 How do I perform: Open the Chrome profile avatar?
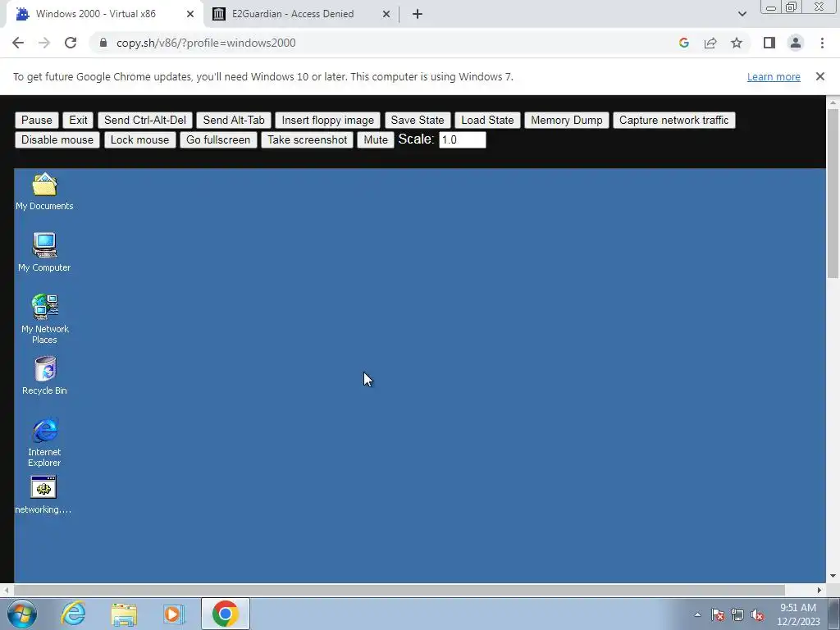coord(796,43)
